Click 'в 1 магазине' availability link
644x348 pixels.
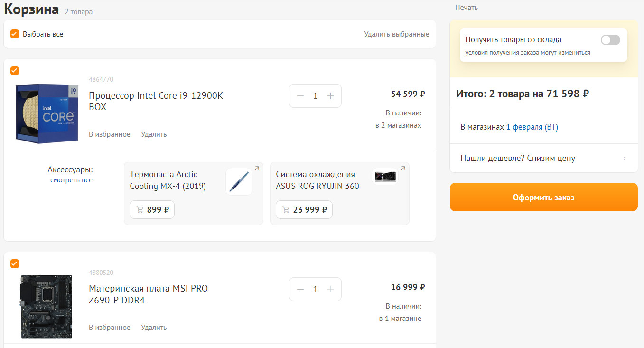point(400,319)
